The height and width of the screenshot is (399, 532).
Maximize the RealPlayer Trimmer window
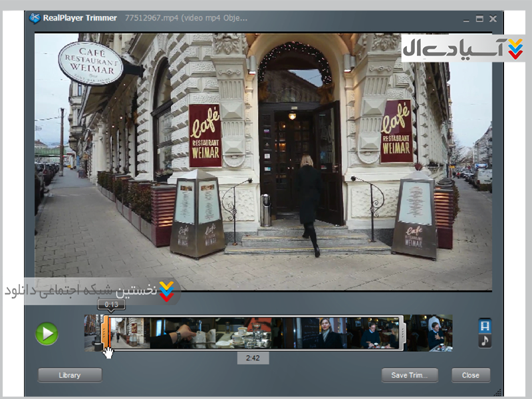tap(479, 19)
